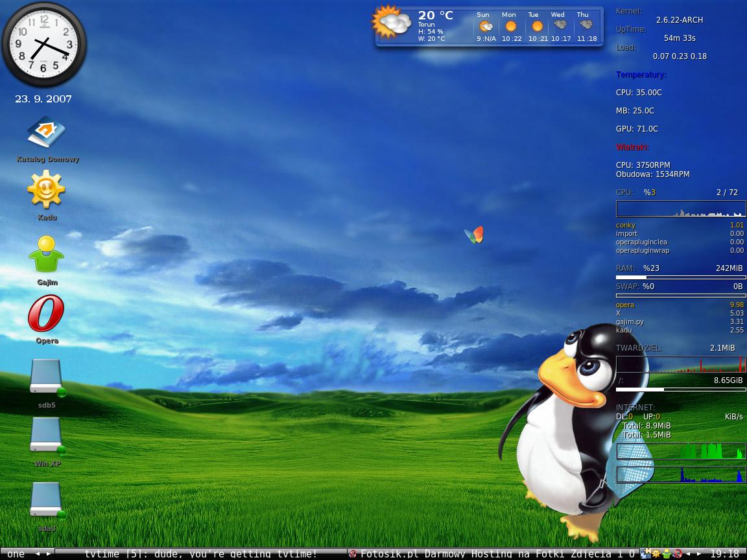Click the SWAP usage bar
The image size is (747, 560).
tap(681, 296)
